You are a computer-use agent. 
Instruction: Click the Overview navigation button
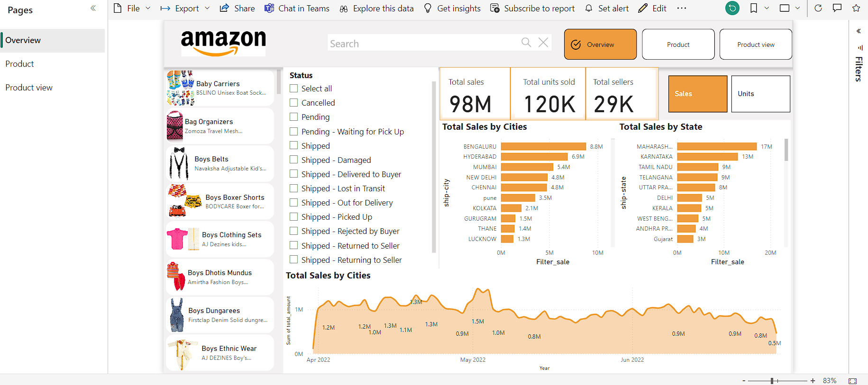coord(600,45)
